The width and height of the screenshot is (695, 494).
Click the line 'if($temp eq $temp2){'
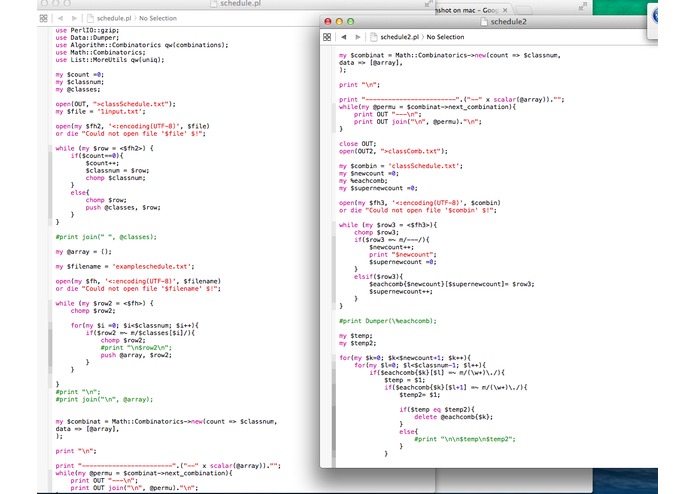coord(437,410)
